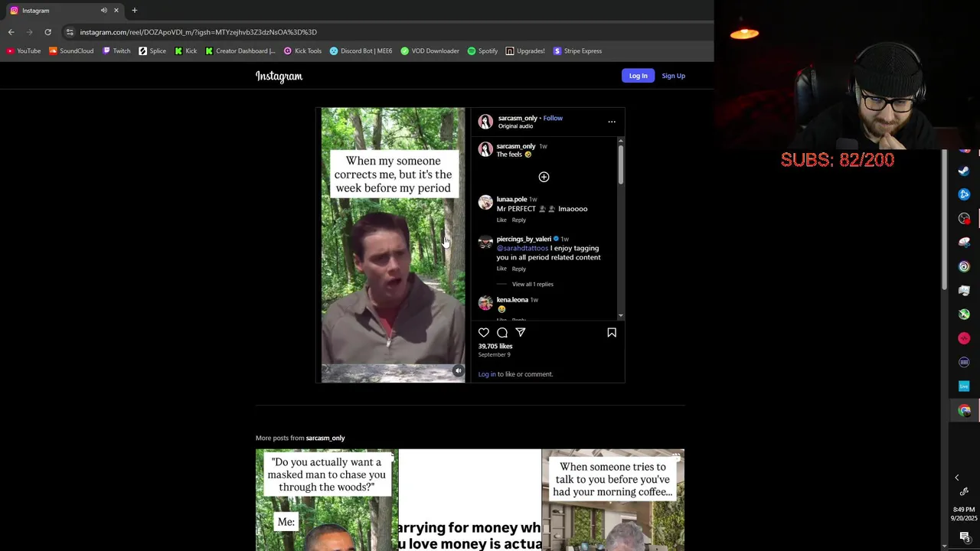
Task: Open lunaa.pole's profile from comment
Action: coord(511,199)
